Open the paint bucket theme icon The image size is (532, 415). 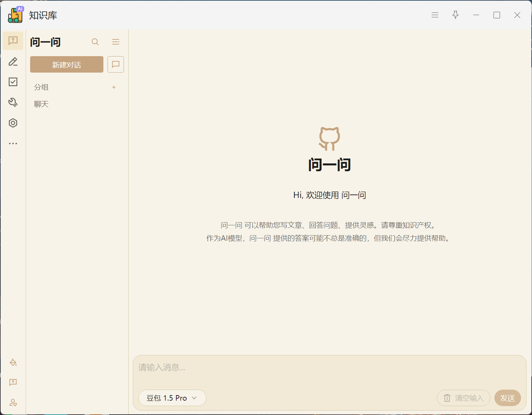[13, 362]
